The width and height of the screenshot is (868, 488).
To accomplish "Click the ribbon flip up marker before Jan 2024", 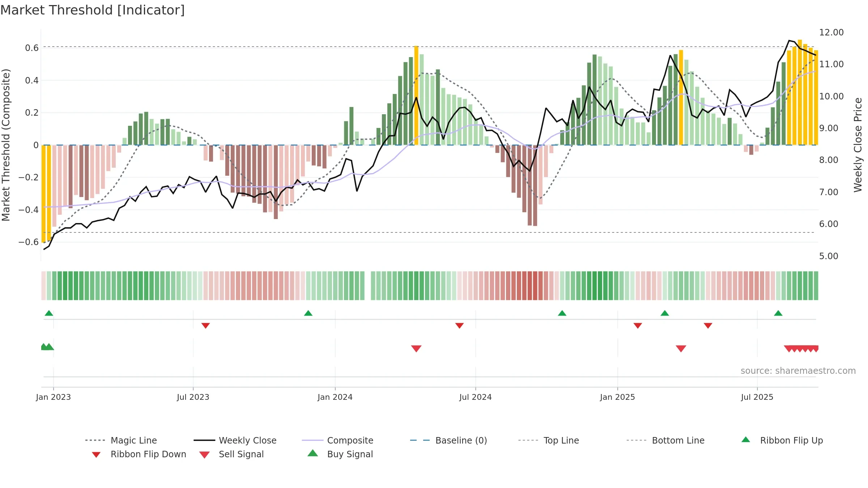I will 308,313.
